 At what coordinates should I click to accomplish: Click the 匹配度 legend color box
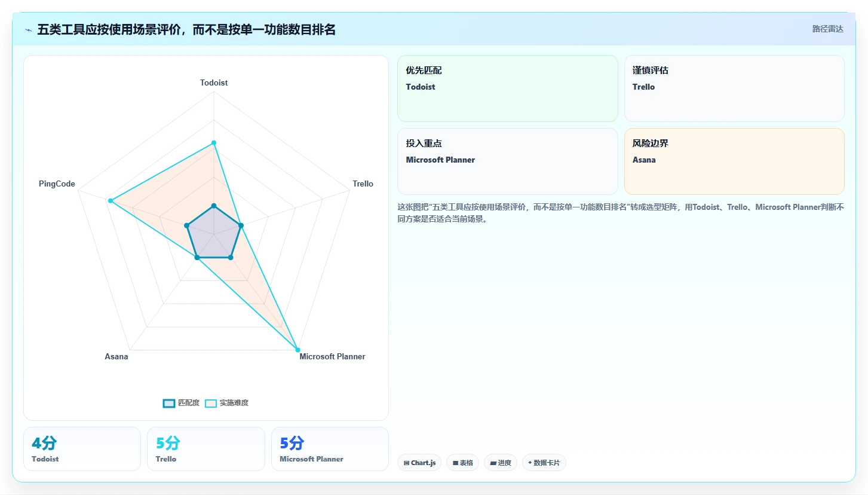click(x=169, y=403)
